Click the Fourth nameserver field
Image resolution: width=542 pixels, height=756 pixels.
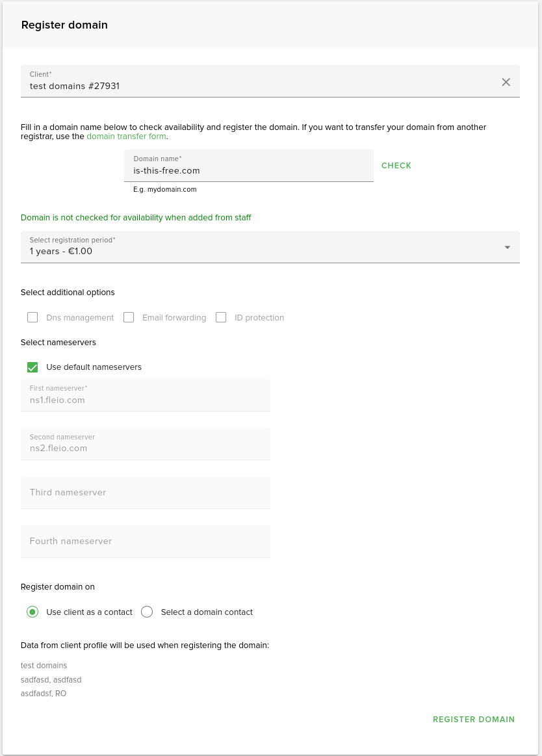click(146, 541)
